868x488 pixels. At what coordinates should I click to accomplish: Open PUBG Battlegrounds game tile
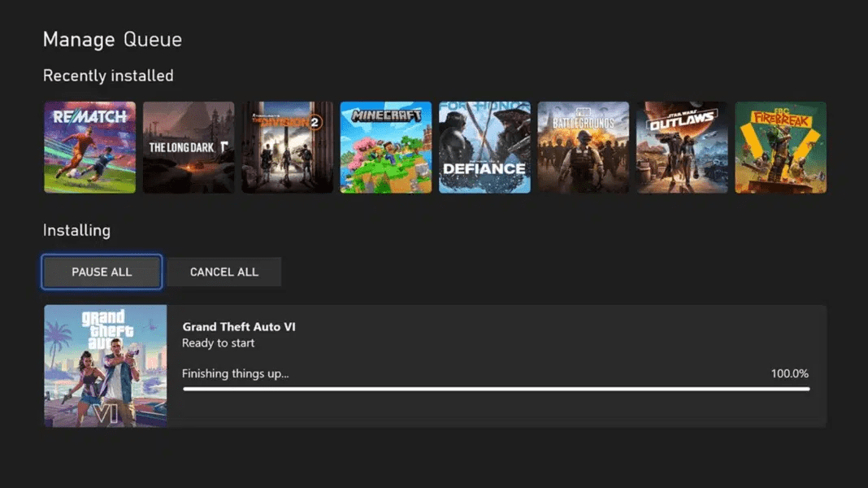click(x=583, y=147)
